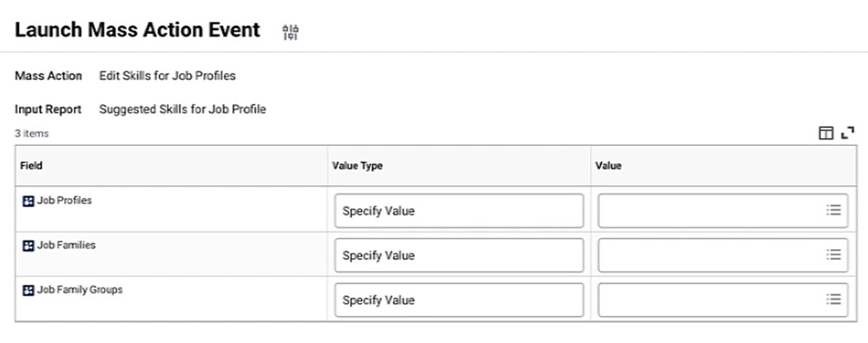Click the Job Families field icon
The image size is (868, 343).
29,246
